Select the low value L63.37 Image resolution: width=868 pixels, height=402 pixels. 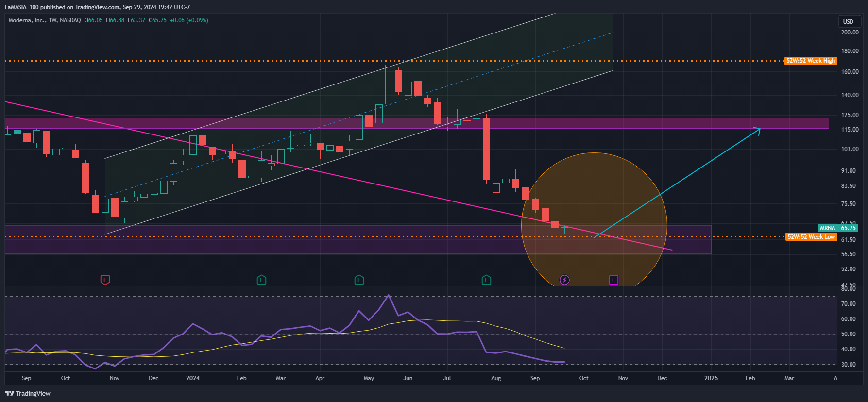(x=137, y=20)
